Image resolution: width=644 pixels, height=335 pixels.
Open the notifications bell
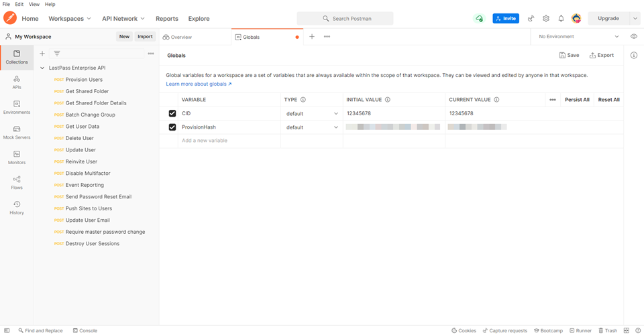coord(561,19)
